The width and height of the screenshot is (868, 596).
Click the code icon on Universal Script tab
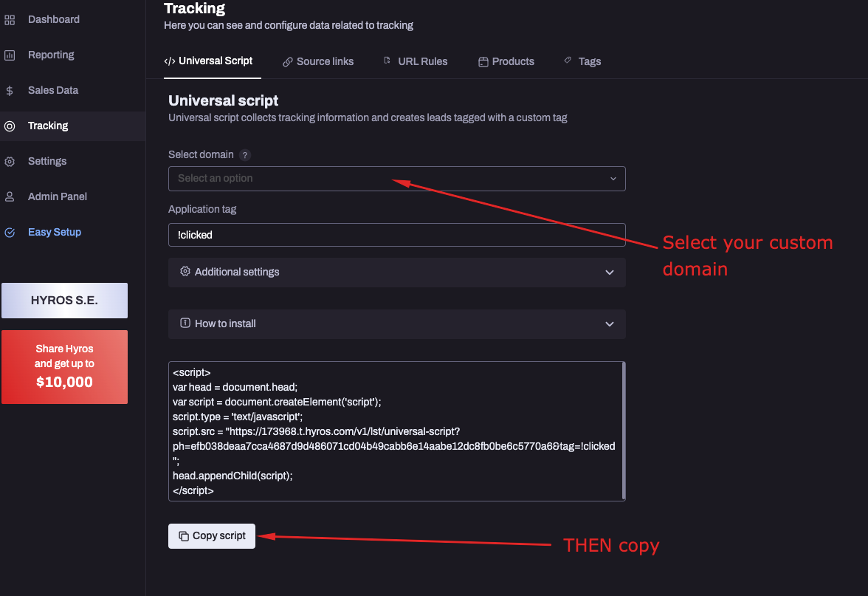(x=170, y=61)
